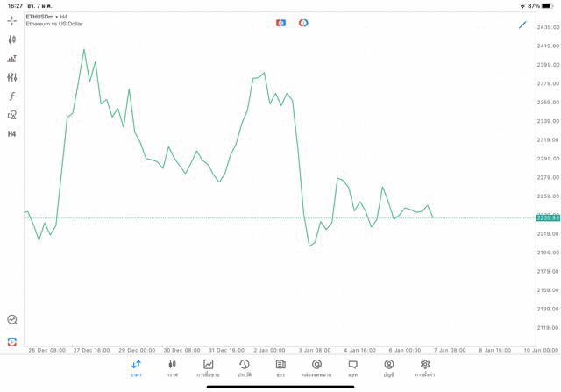Switch to the กราฟ chart tab
This screenshot has height=392, width=561.
coord(172,368)
